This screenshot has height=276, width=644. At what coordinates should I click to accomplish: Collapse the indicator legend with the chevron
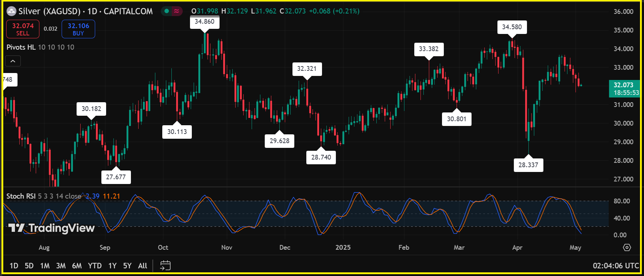tap(13, 61)
